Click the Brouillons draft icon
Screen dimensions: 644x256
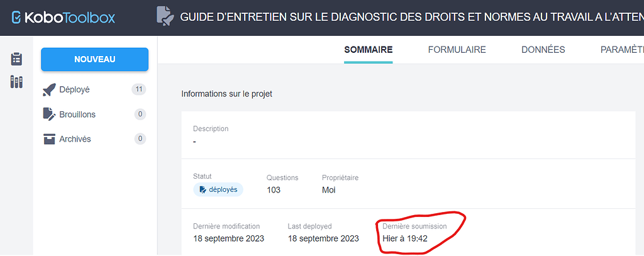coord(49,114)
